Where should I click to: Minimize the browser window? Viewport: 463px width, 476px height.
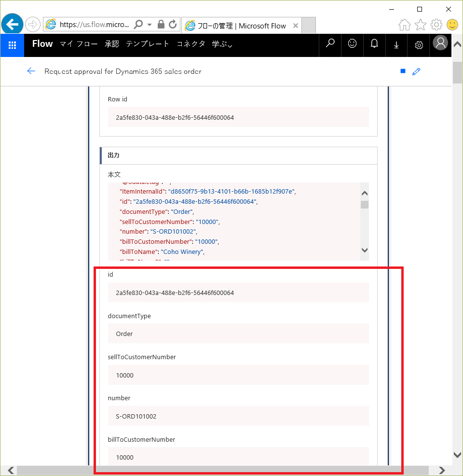click(x=392, y=9)
